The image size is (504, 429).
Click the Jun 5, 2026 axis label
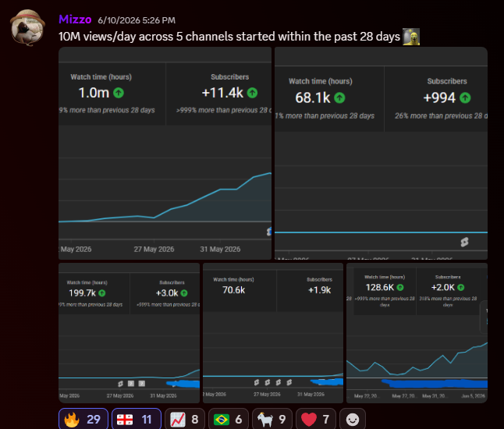click(x=473, y=396)
